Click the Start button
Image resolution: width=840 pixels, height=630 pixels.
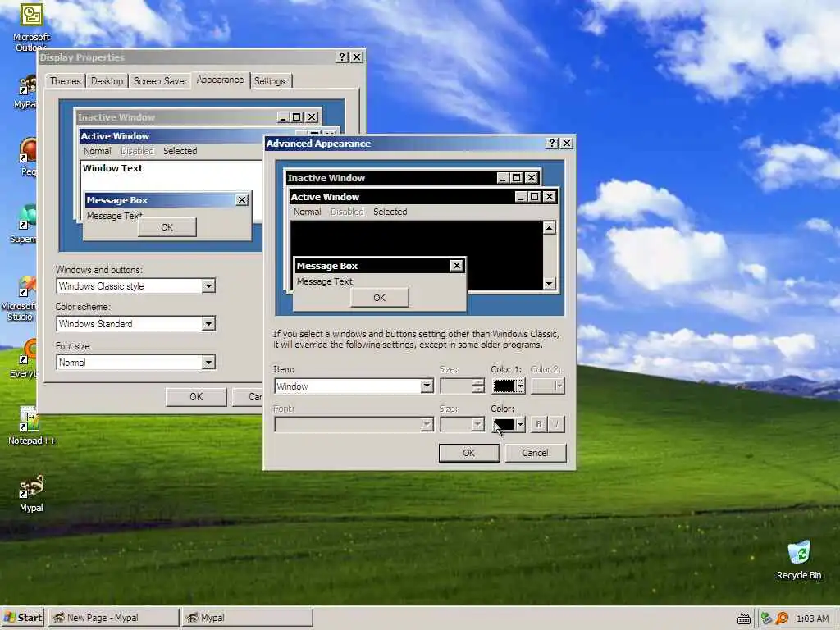point(22,618)
